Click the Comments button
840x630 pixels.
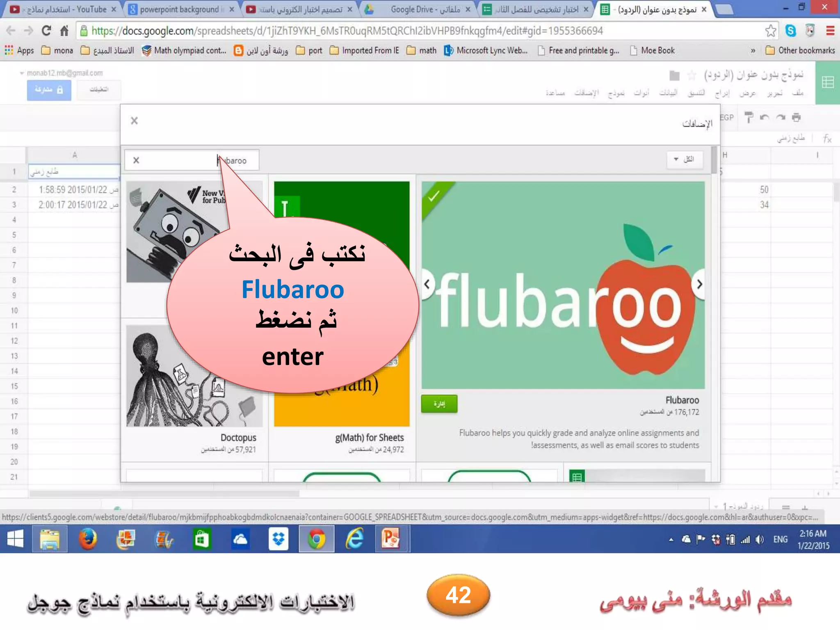click(99, 89)
